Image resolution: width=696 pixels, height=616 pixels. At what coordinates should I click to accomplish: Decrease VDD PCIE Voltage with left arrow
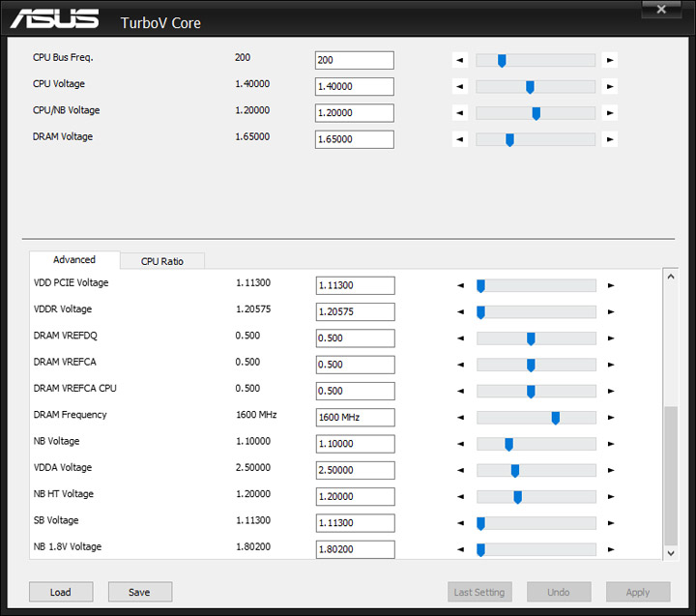[461, 285]
